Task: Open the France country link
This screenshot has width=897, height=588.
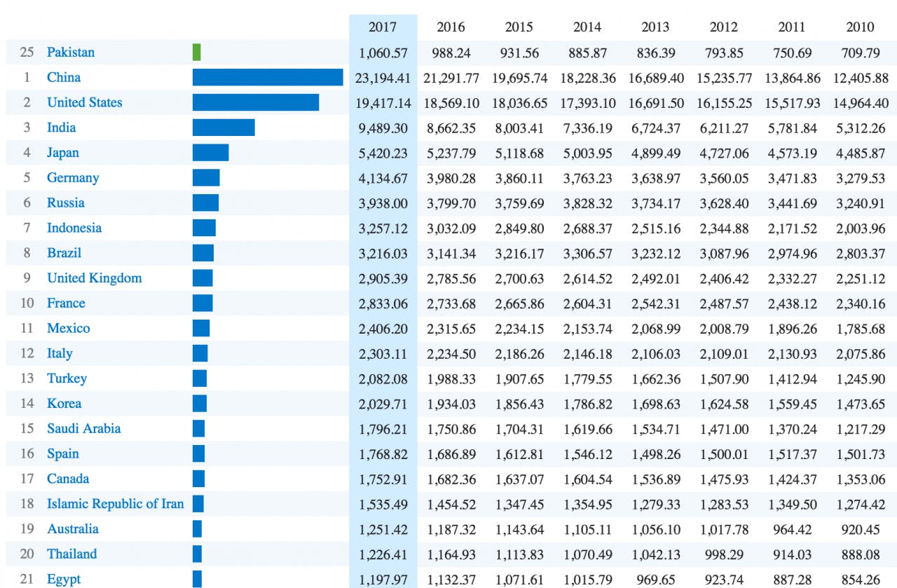Action: point(66,303)
